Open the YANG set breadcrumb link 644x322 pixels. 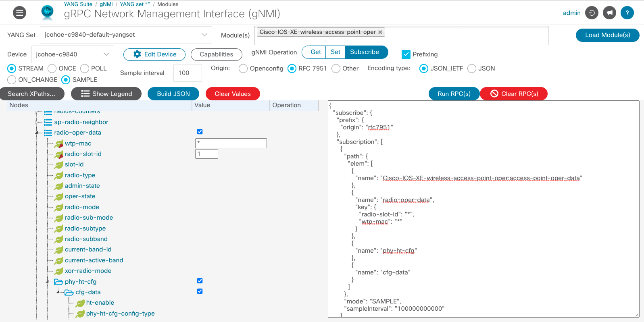135,4
